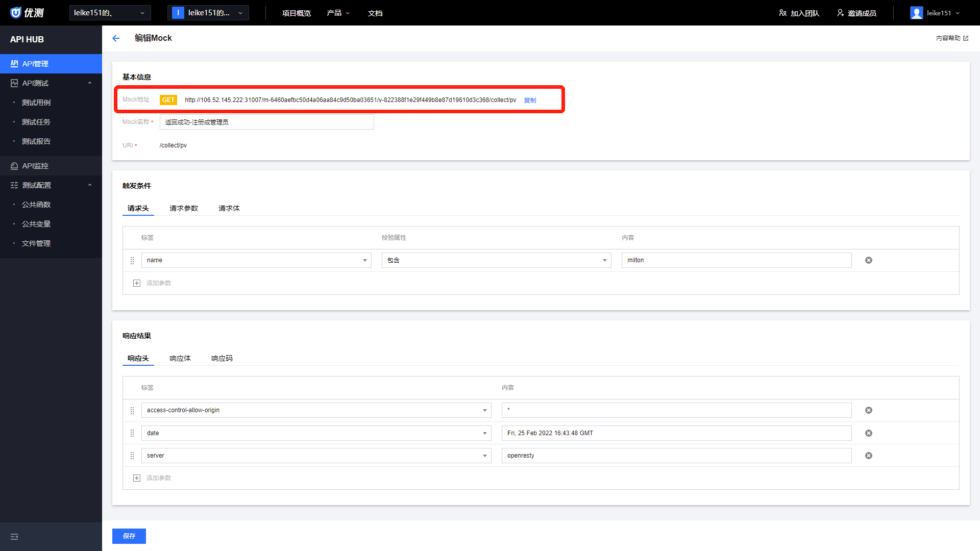The image size is (980, 551).
Task: Click the drag handle of server row
Action: click(x=132, y=456)
